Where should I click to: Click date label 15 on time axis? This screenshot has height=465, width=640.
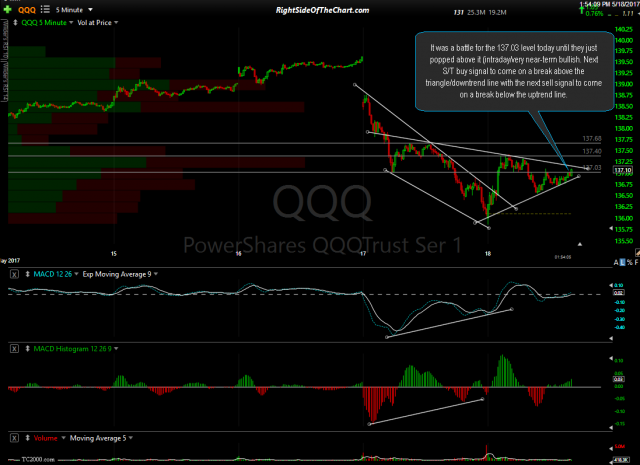tap(113, 254)
